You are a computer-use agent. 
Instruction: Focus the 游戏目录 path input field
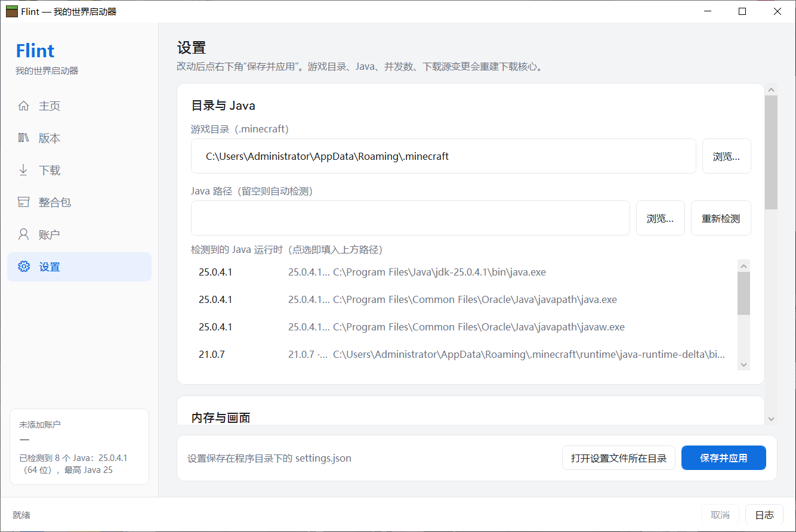pyautogui.click(x=443, y=156)
